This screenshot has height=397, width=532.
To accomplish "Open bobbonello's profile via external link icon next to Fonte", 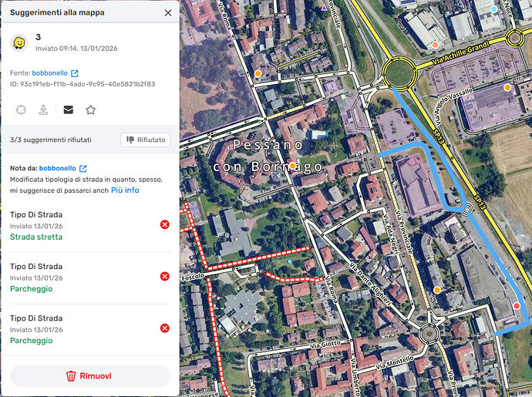I will coord(75,73).
